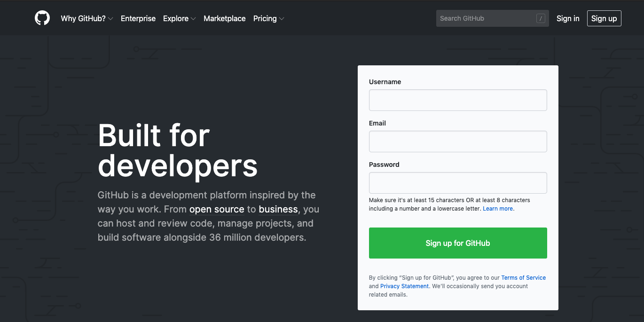Click the green Sign up for GitHub button
The height and width of the screenshot is (322, 644).
pyautogui.click(x=458, y=243)
